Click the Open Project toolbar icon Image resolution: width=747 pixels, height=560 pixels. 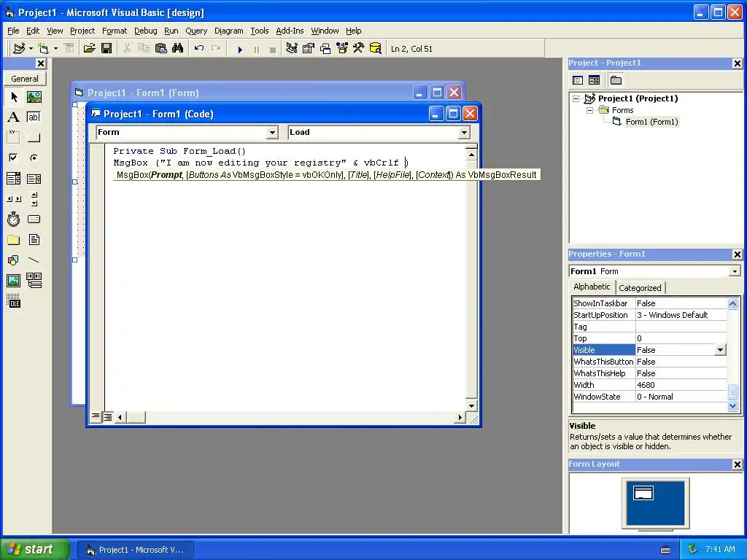[x=89, y=49]
